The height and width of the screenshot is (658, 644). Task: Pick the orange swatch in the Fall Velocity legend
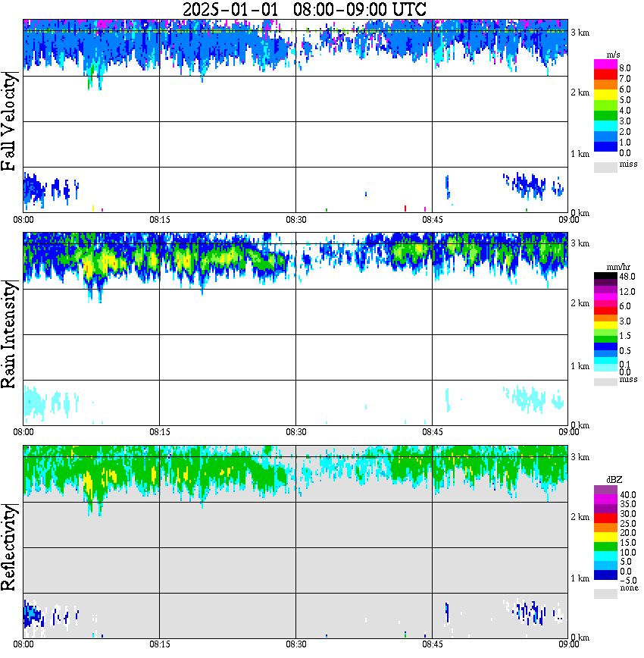click(605, 85)
